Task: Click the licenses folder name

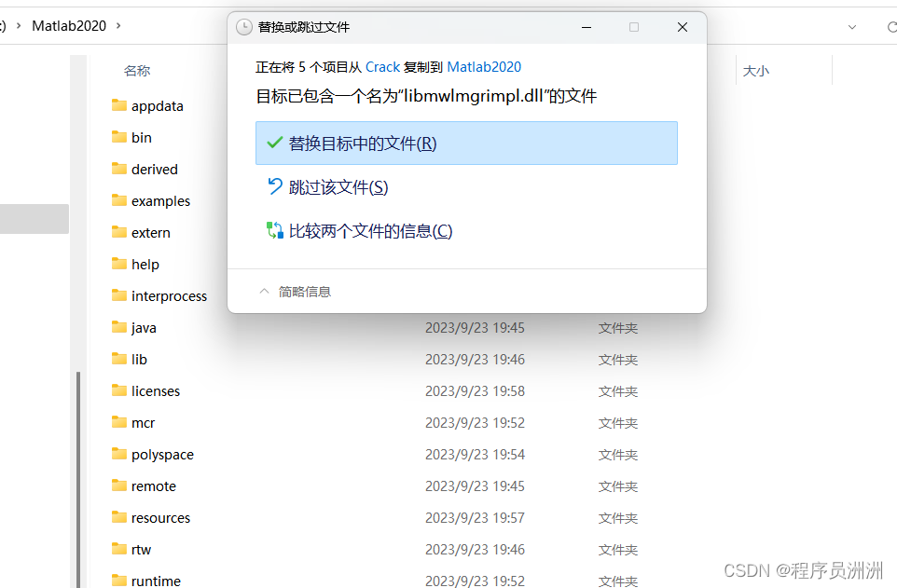Action: click(156, 391)
